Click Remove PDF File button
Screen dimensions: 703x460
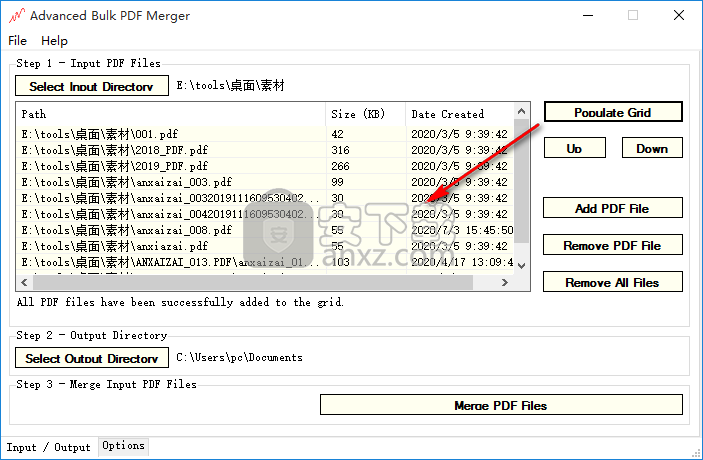[613, 245]
